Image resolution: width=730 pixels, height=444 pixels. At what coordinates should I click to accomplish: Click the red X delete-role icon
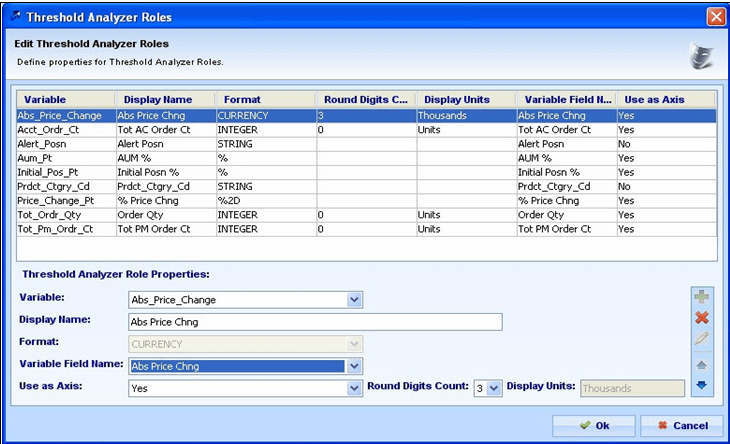tap(702, 317)
